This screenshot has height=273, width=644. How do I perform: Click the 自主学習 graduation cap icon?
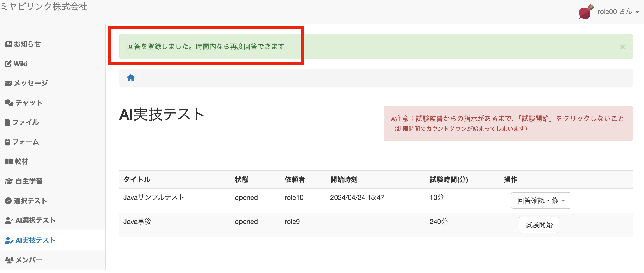pos(9,181)
